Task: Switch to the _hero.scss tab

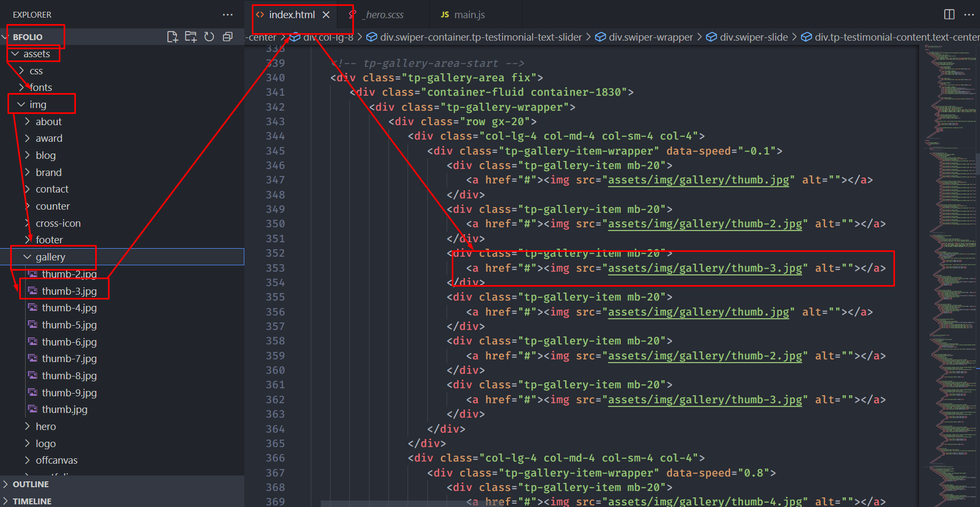Action: tap(384, 15)
